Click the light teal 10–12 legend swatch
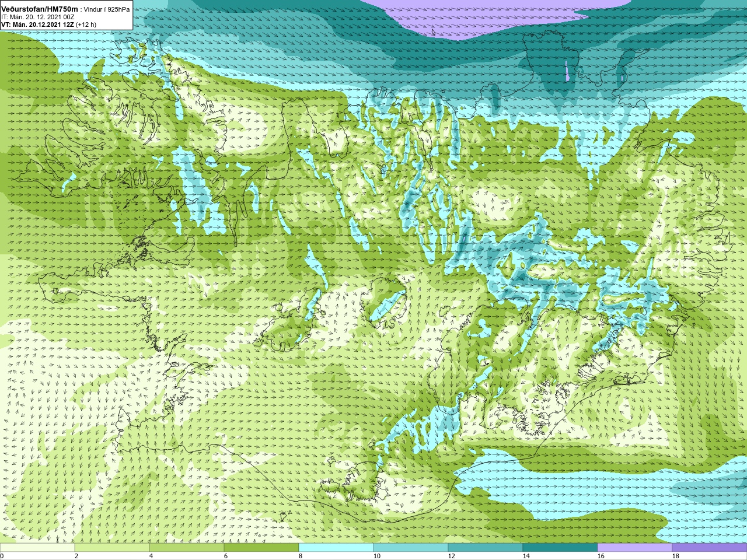This screenshot has width=747, height=560. tap(411, 548)
